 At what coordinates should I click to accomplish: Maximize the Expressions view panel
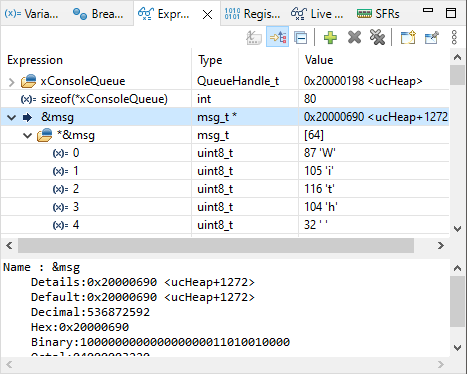coord(451,13)
